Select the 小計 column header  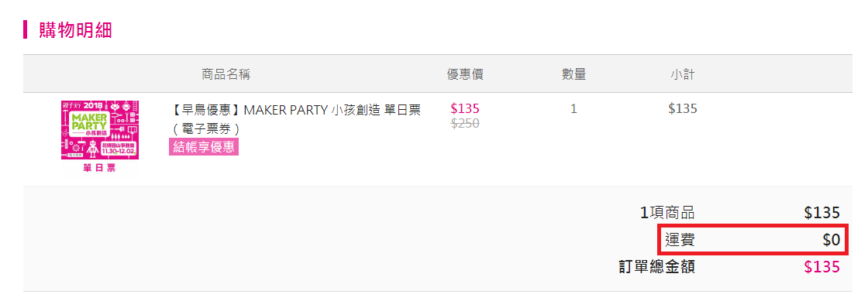(x=682, y=74)
